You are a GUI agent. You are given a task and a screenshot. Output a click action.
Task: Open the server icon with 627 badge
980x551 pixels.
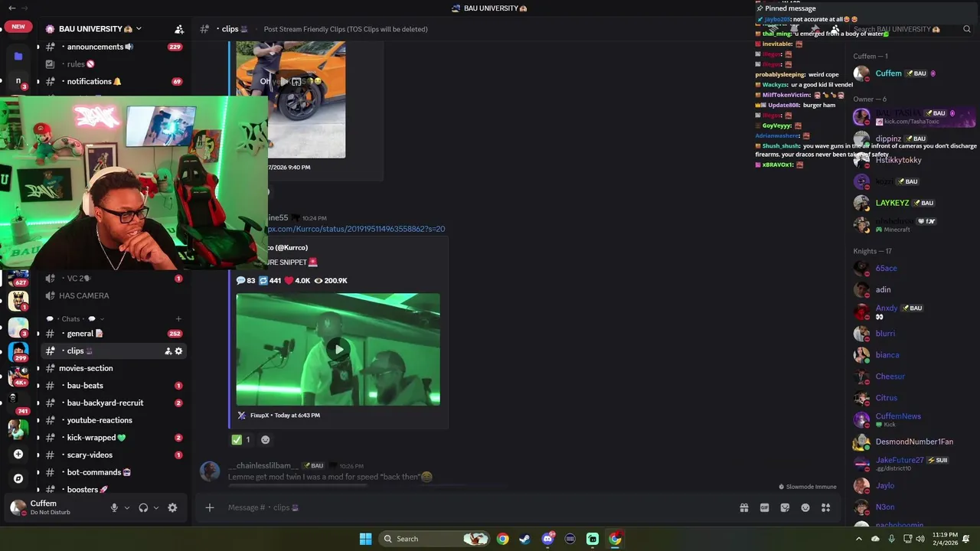(18, 277)
